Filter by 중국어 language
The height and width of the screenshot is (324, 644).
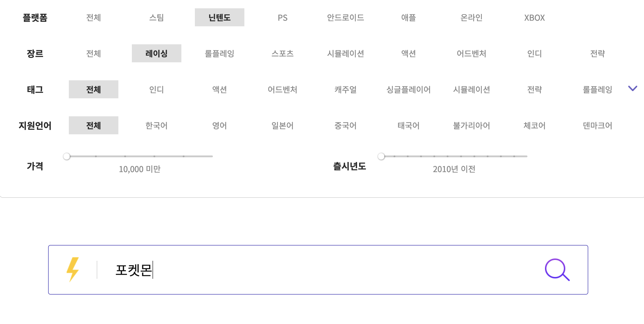tap(345, 126)
